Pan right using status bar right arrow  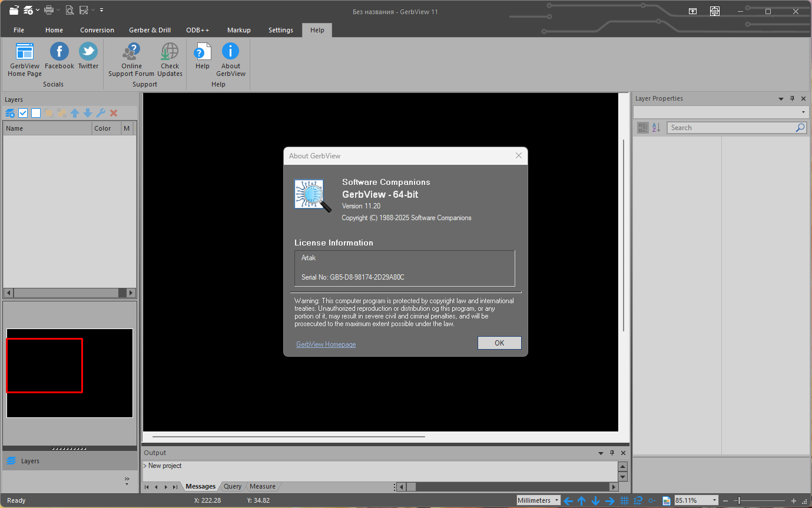[610, 501]
